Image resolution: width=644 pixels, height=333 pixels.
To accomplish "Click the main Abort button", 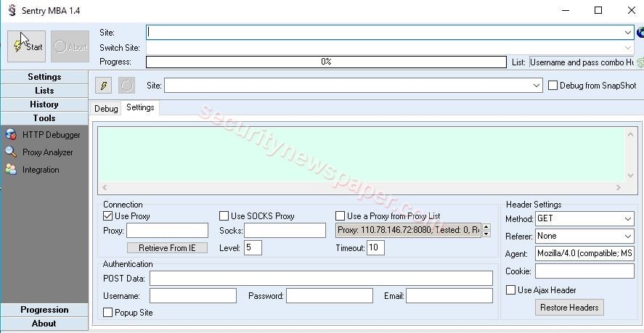I will click(x=70, y=46).
